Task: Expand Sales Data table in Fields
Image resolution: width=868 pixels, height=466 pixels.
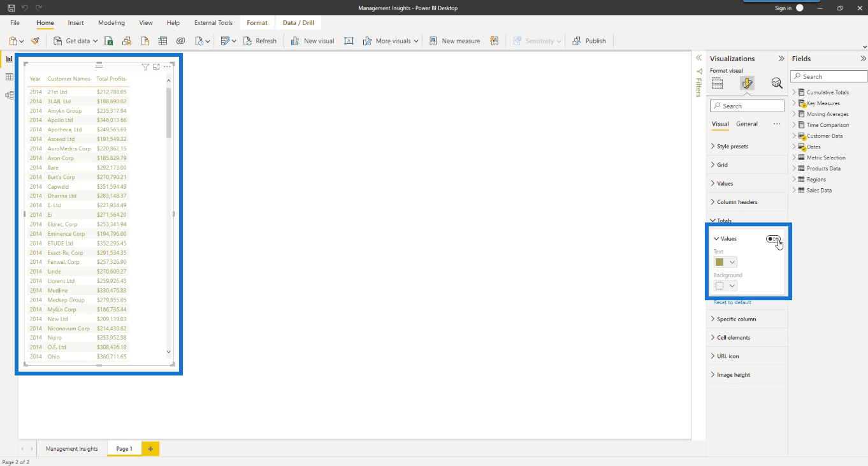Action: (x=794, y=190)
